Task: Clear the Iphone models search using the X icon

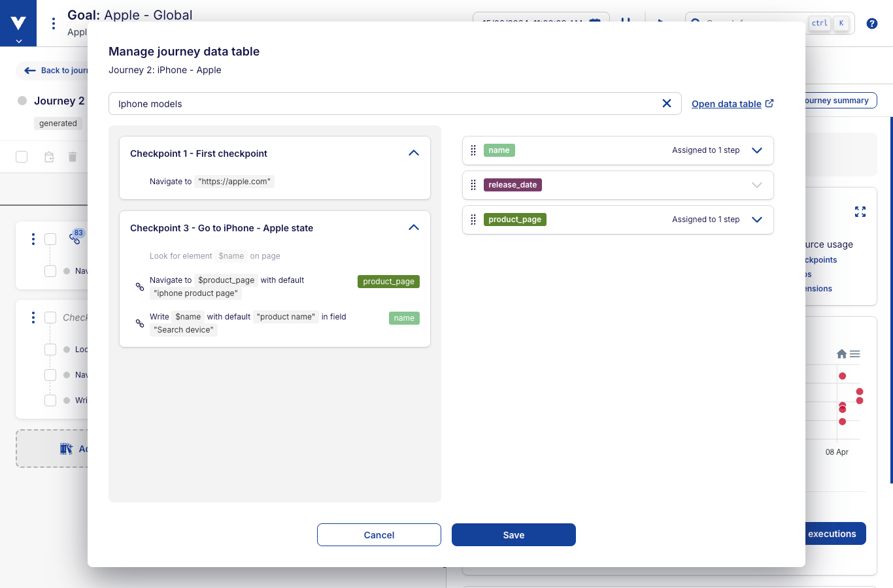Action: [x=667, y=103]
